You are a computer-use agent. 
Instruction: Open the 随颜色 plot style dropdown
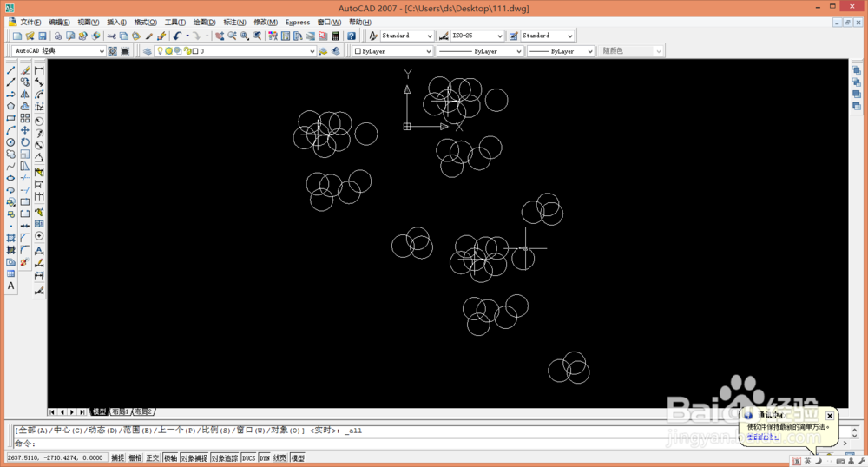[630, 51]
